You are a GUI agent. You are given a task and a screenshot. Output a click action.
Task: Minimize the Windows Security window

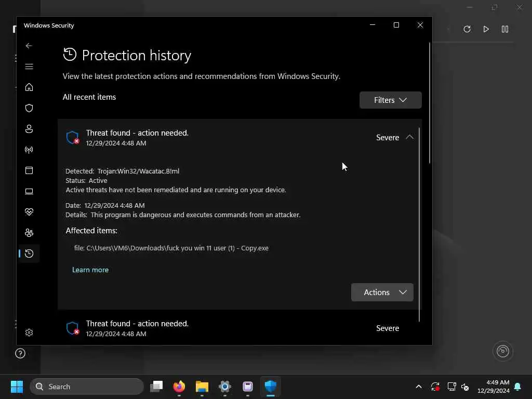click(373, 25)
